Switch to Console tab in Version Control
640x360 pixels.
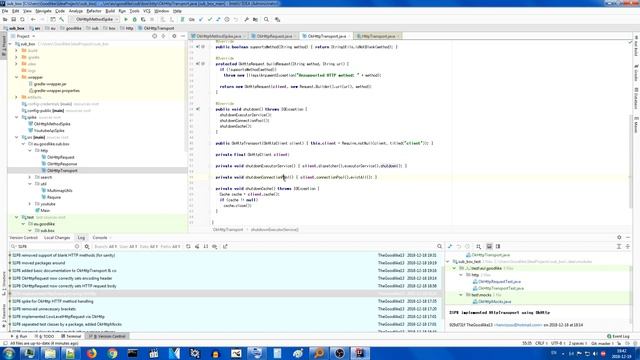[x=100, y=238]
